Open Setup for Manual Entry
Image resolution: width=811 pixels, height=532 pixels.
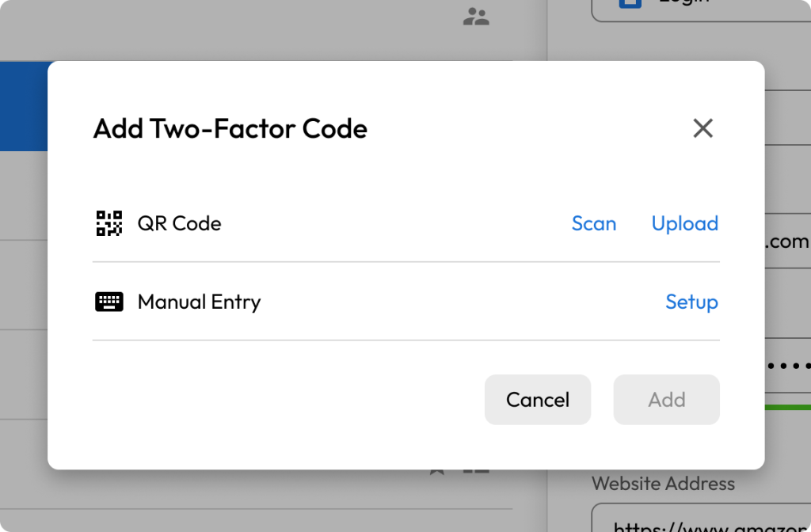point(691,302)
